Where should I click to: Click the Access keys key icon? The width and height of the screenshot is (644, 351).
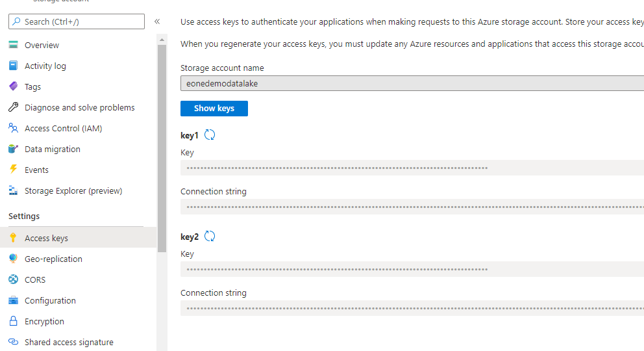tap(13, 237)
